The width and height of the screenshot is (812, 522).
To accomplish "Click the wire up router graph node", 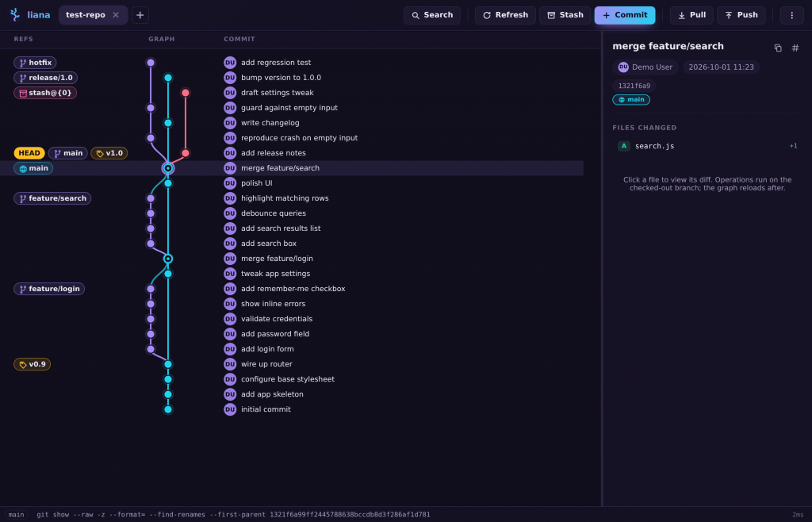I will coord(168,364).
